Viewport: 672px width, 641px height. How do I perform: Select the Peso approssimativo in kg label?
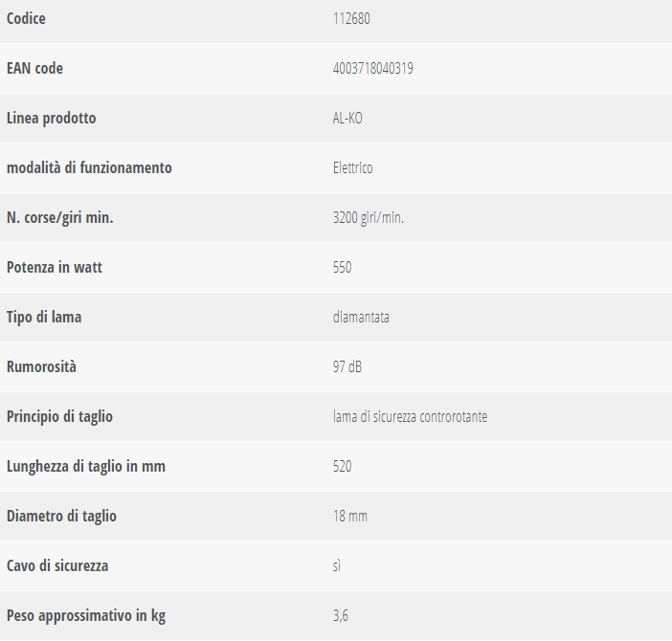click(86, 616)
